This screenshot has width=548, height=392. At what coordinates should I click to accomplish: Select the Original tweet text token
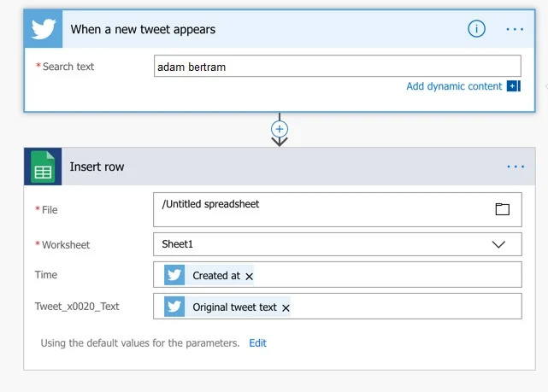tap(233, 307)
